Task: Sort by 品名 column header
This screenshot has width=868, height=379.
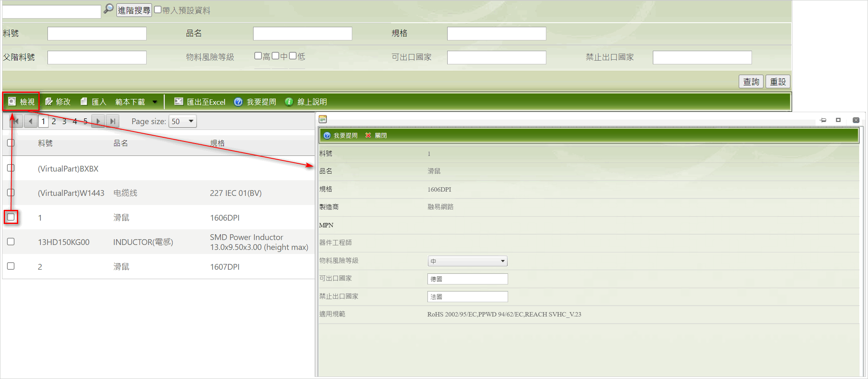Action: (121, 143)
